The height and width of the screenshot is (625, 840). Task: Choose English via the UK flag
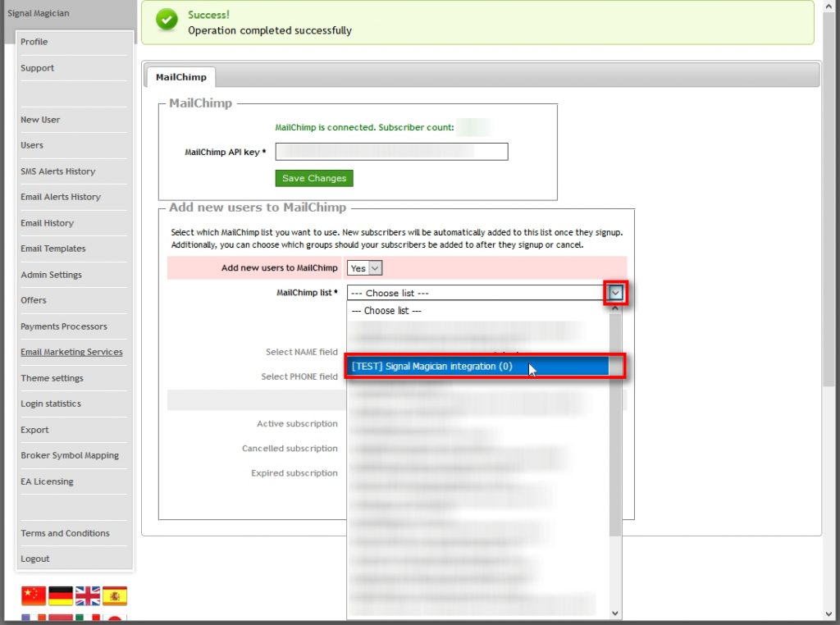(x=88, y=595)
